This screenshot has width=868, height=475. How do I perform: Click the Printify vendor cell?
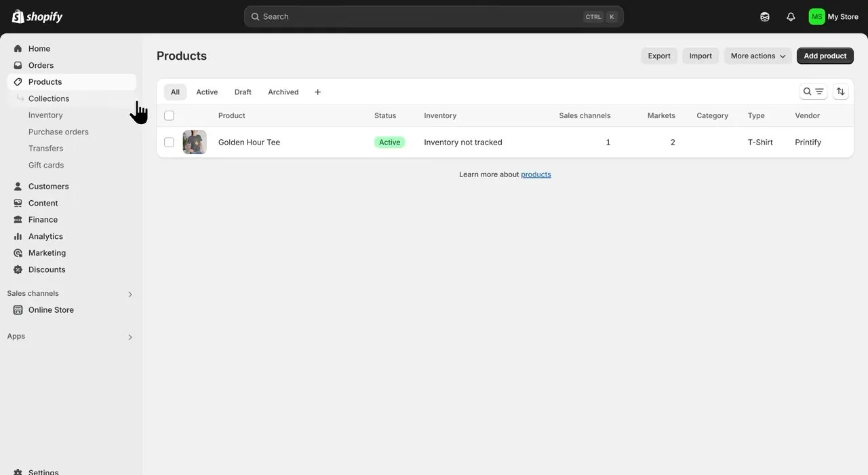click(x=808, y=142)
